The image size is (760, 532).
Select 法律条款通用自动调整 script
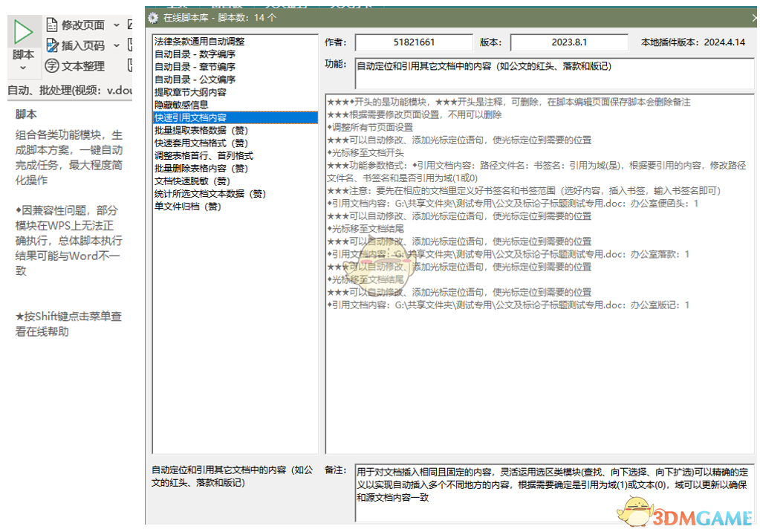click(x=199, y=42)
